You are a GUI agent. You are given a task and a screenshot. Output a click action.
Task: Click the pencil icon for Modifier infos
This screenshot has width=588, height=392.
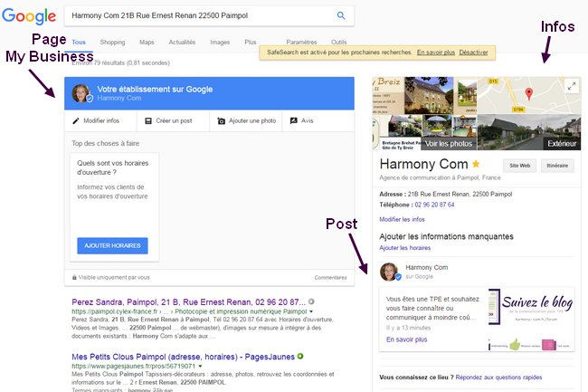(x=76, y=120)
